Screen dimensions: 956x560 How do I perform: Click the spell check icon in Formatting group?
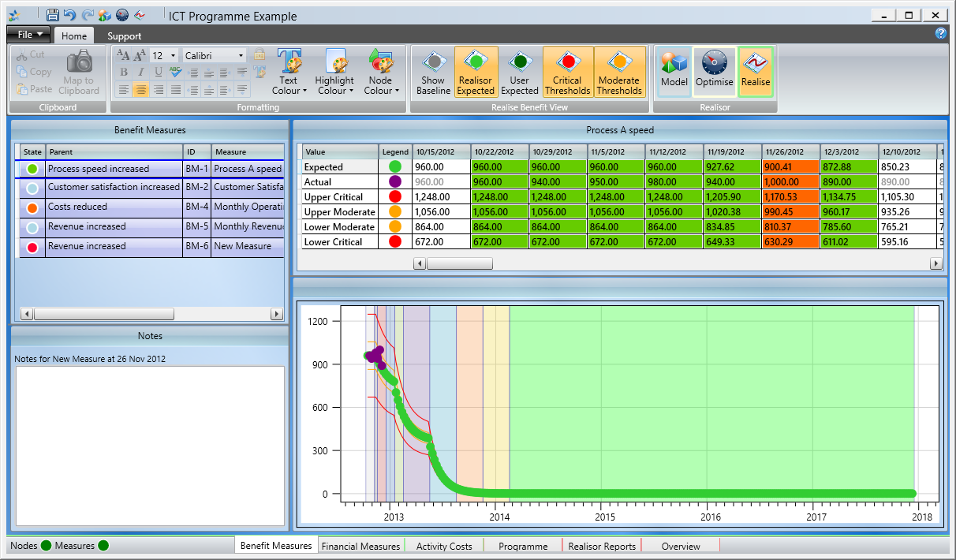pyautogui.click(x=175, y=72)
